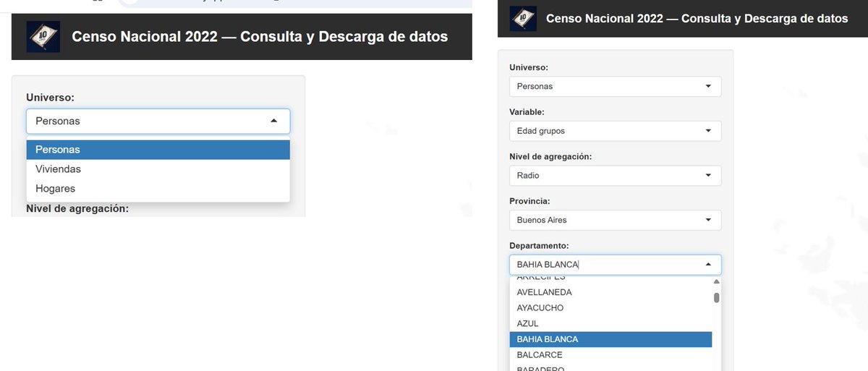Open the Variable dropdown showing Edad grupos
The image size is (868, 371).
coord(615,131)
